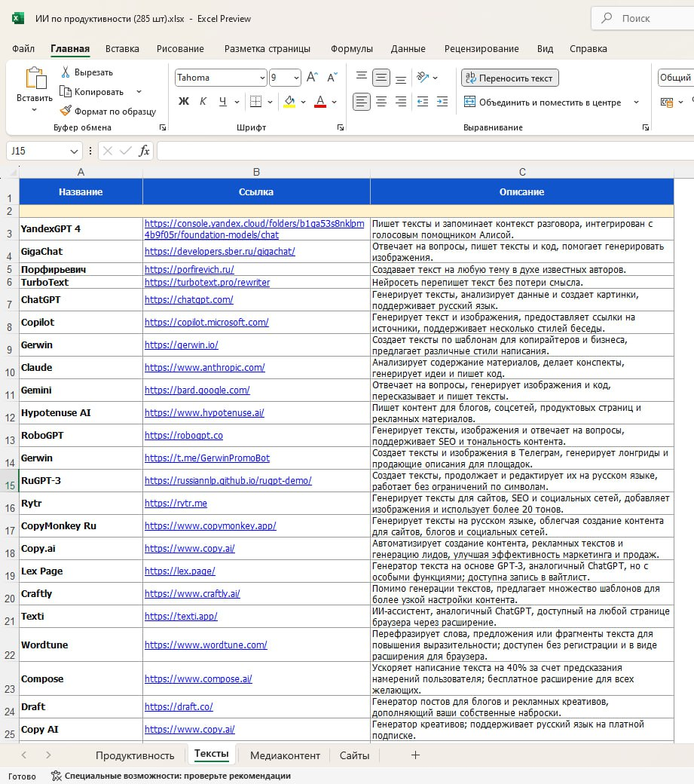
Task: Expand the Copy options arrow
Action: (139, 91)
